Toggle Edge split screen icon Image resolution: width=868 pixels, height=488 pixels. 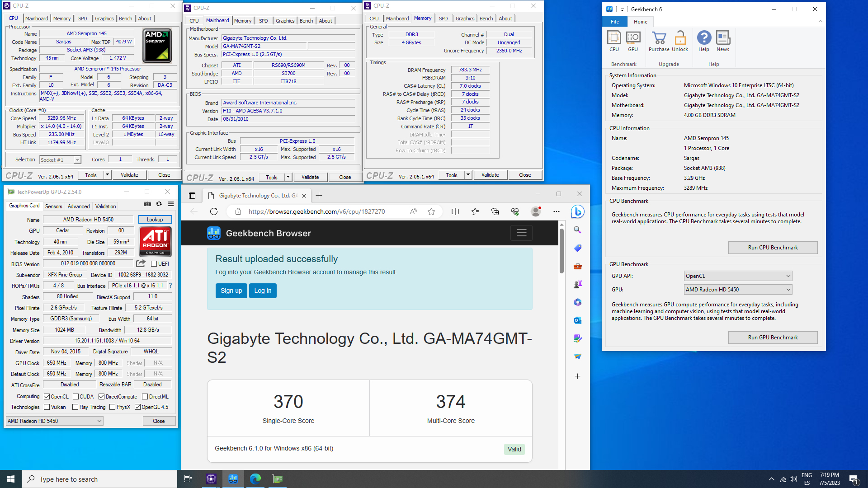click(x=455, y=211)
